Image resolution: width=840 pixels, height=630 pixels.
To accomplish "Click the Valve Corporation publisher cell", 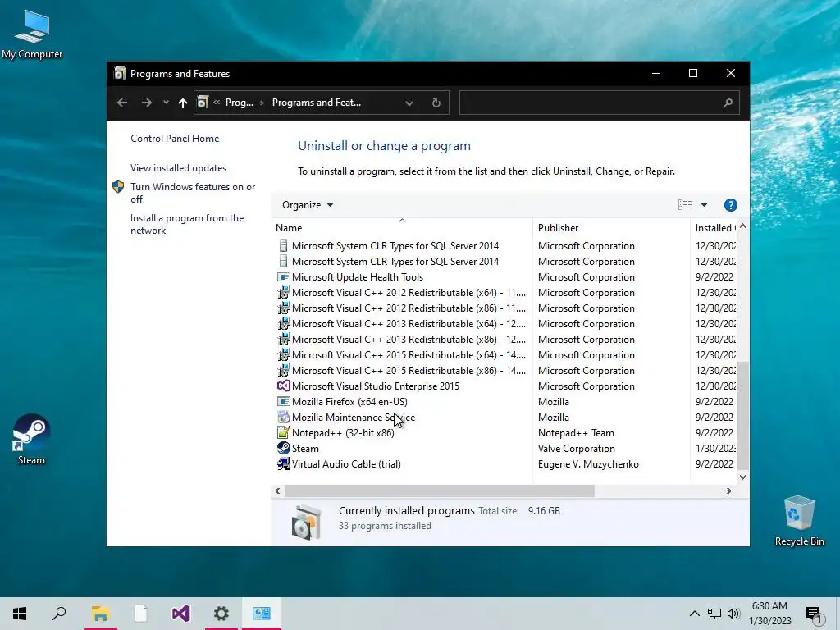I will [x=577, y=449].
